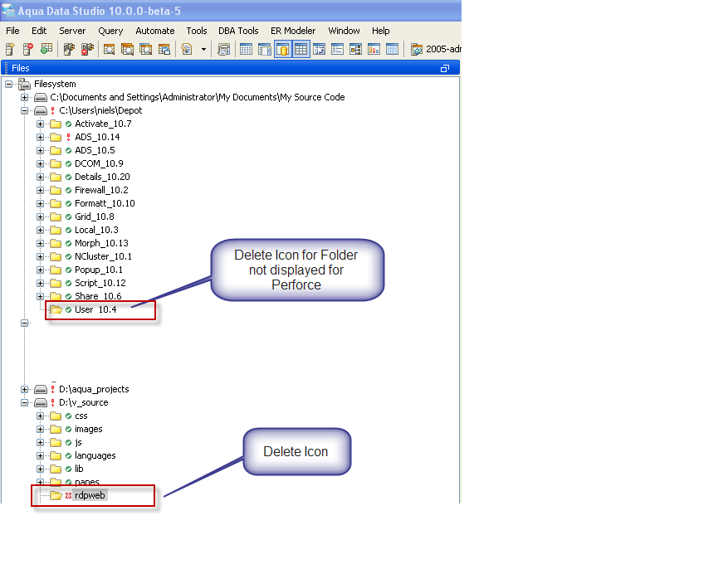The height and width of the screenshot is (574, 728).
Task: Select the ADS_10.5 folder
Action: pyautogui.click(x=95, y=150)
